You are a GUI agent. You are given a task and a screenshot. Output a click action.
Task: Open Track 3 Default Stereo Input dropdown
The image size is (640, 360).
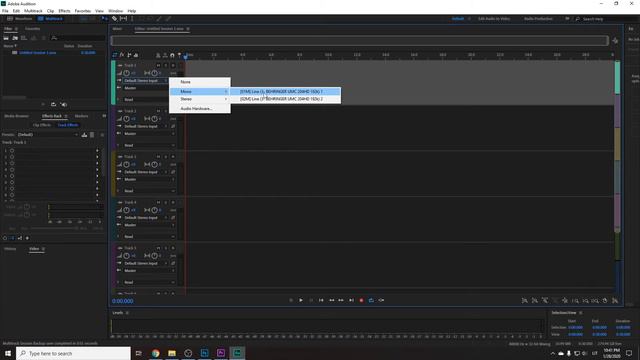[145, 172]
